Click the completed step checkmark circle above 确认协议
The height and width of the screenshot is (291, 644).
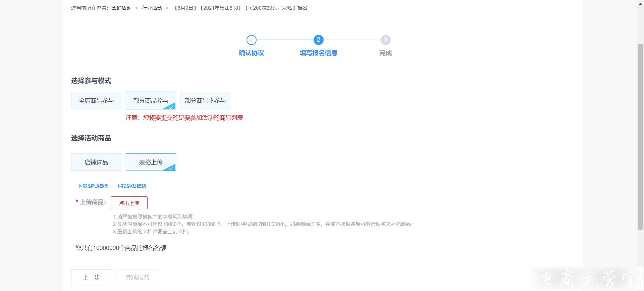tap(251, 40)
